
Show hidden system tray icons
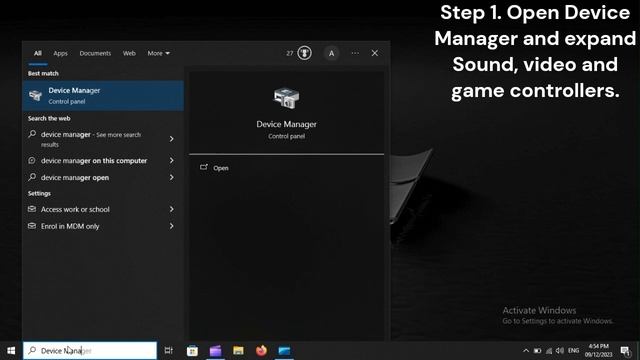(x=526, y=351)
